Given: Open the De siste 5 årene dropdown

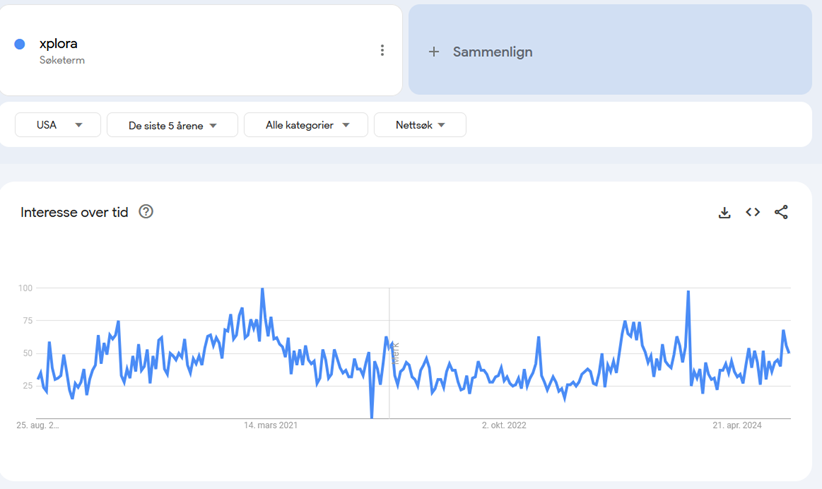Looking at the screenshot, I should 172,125.
